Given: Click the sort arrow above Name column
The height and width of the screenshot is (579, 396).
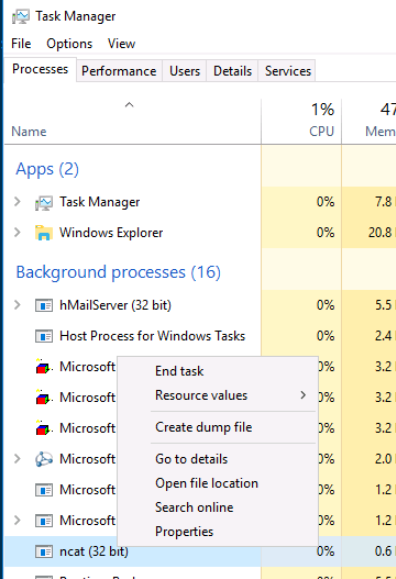Looking at the screenshot, I should pos(129,105).
